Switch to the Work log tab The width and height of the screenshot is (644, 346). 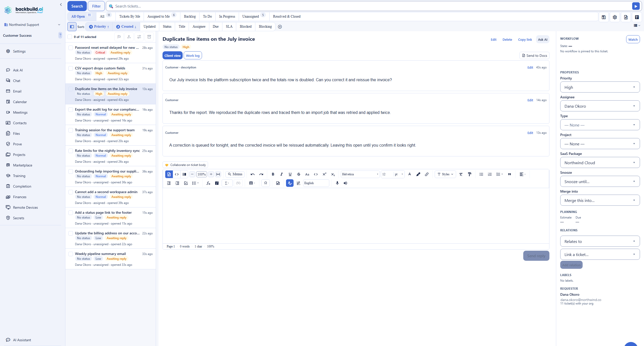[x=193, y=56]
